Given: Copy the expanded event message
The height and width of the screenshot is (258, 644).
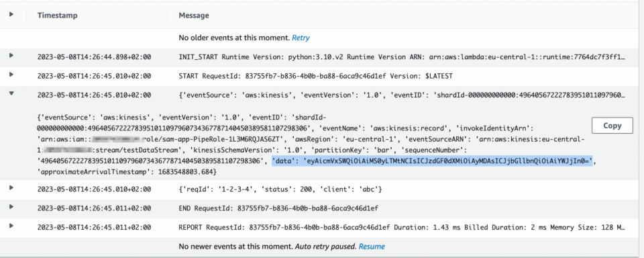Looking at the screenshot, I should (x=612, y=126).
